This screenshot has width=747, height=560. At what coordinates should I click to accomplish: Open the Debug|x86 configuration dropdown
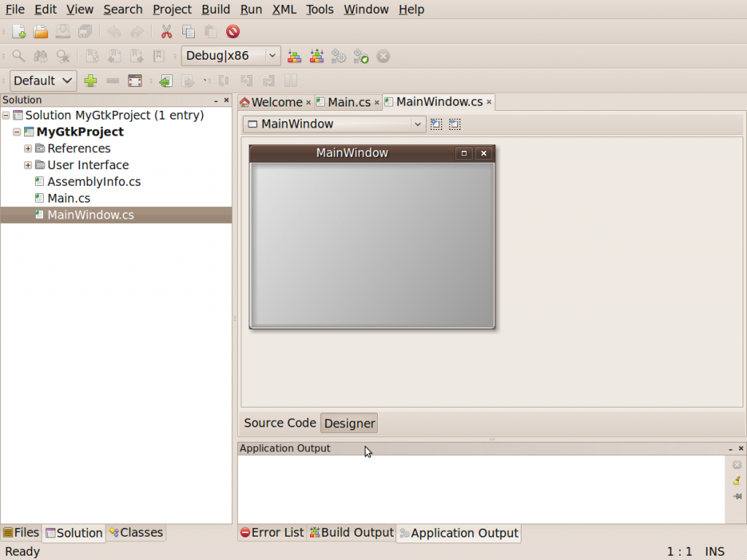click(x=231, y=55)
